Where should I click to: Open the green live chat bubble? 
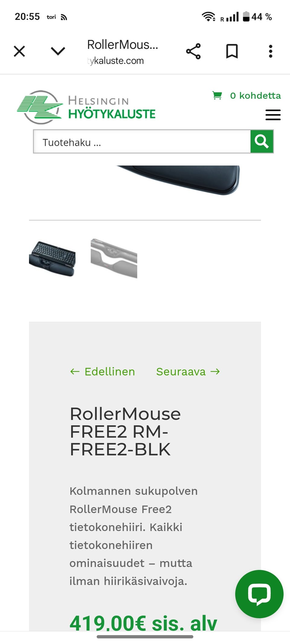tap(259, 594)
